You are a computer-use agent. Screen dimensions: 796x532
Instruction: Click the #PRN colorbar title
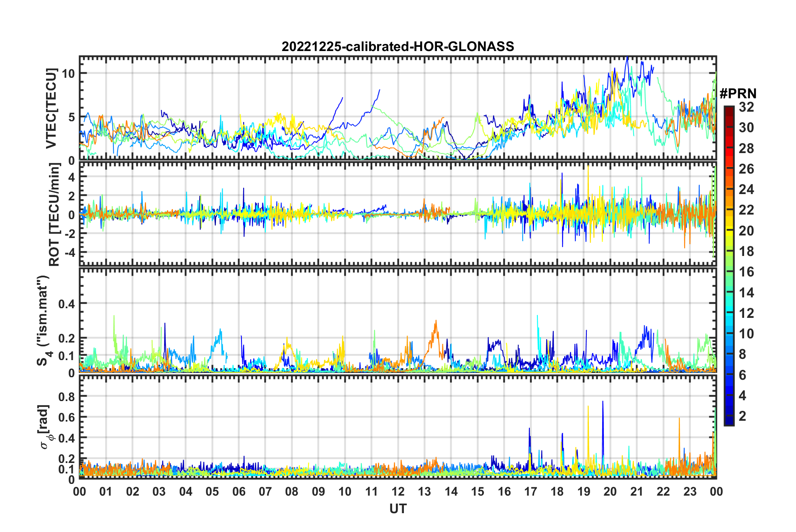[x=738, y=94]
